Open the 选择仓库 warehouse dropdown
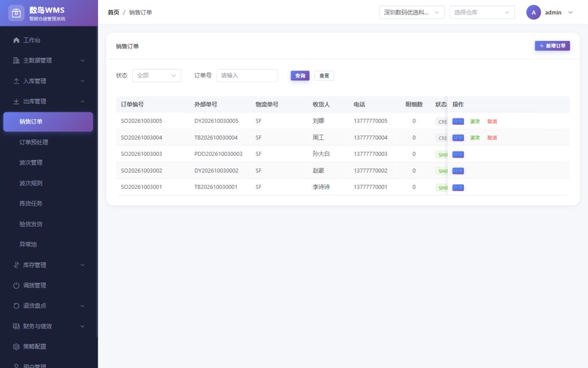The height and width of the screenshot is (368, 588). (x=482, y=13)
